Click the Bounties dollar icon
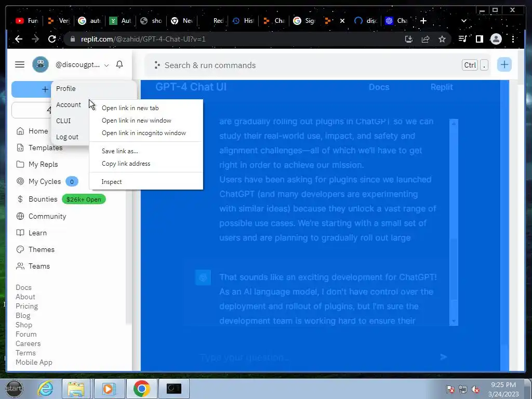 pyautogui.click(x=20, y=199)
